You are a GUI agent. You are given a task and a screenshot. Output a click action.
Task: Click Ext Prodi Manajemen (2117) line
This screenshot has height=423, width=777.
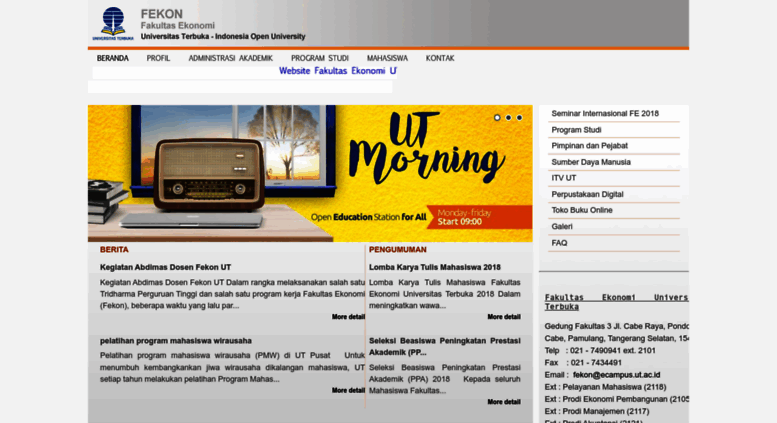[597, 411]
